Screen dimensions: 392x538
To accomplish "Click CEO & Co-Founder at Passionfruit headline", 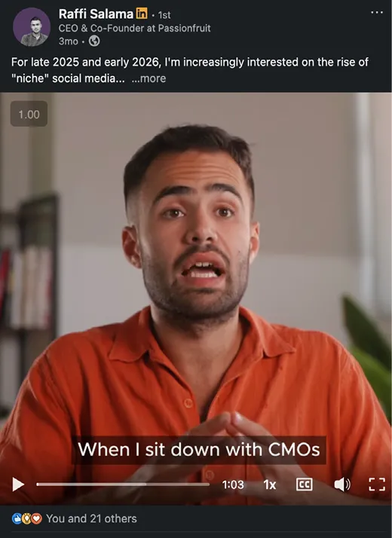I will [134, 28].
